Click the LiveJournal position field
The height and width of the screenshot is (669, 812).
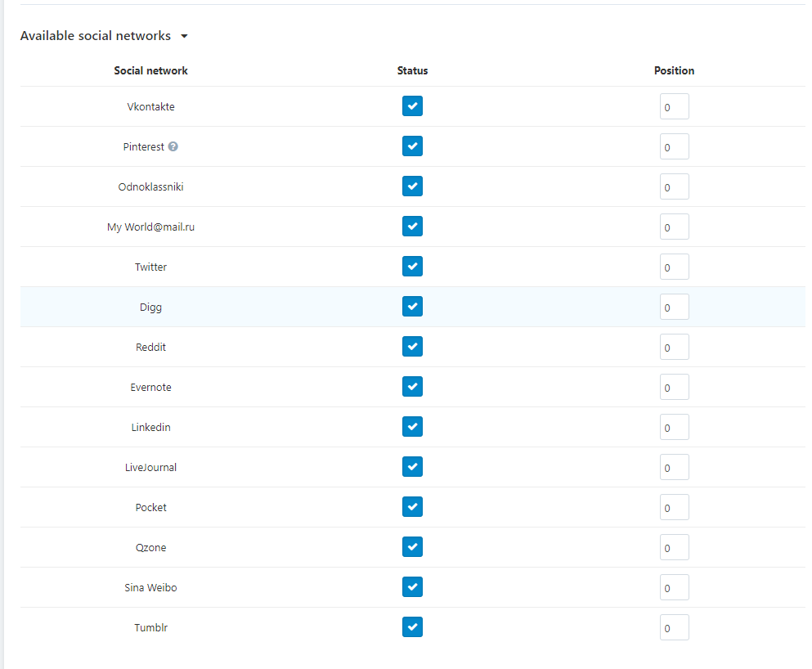[675, 467]
